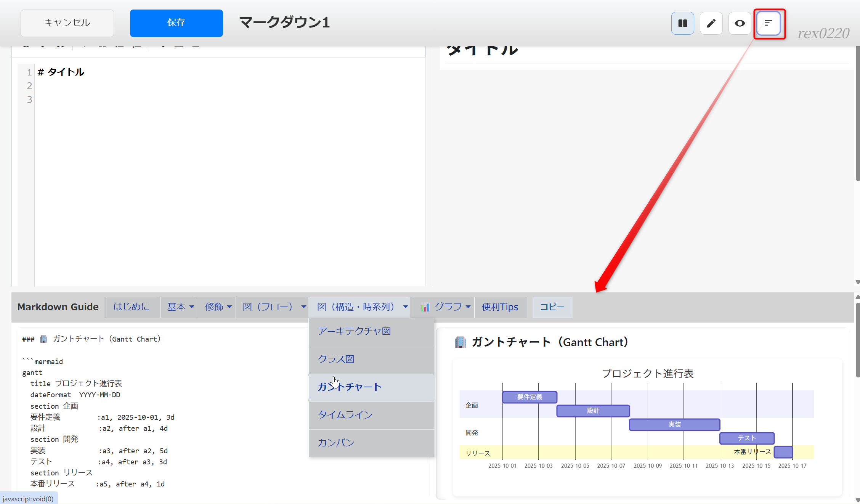Image resolution: width=860 pixels, height=504 pixels.
Task: Save the document with 保存
Action: point(176,23)
